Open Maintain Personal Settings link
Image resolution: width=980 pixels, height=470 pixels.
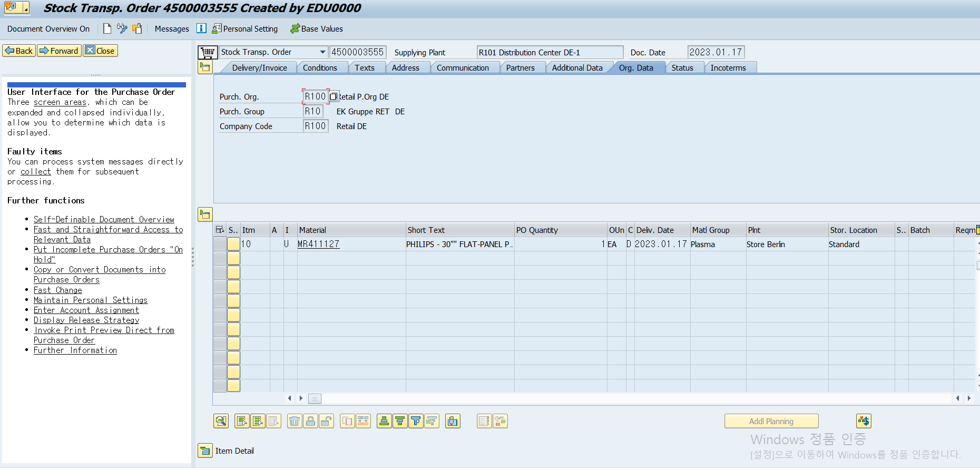tap(91, 300)
